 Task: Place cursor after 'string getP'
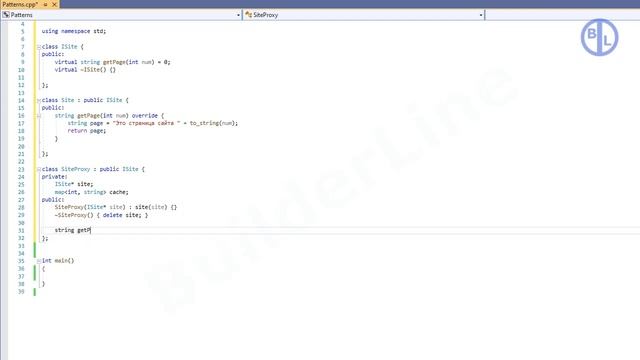(x=91, y=230)
